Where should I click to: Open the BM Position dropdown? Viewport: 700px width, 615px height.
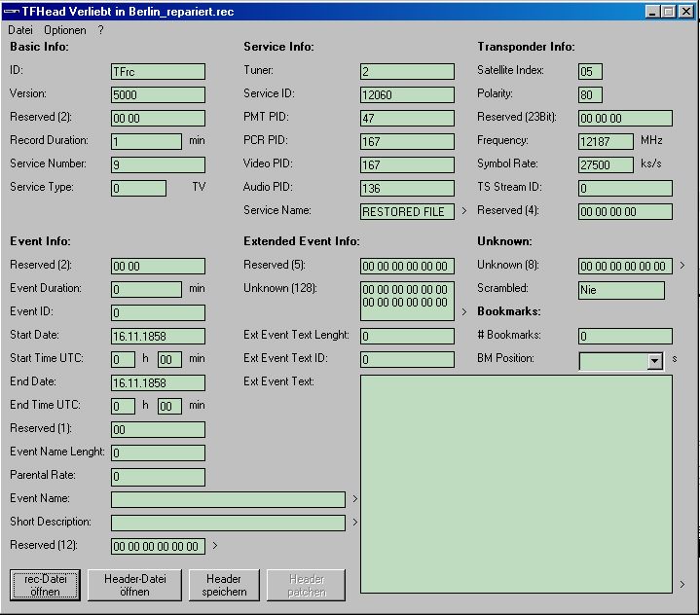tap(654, 361)
